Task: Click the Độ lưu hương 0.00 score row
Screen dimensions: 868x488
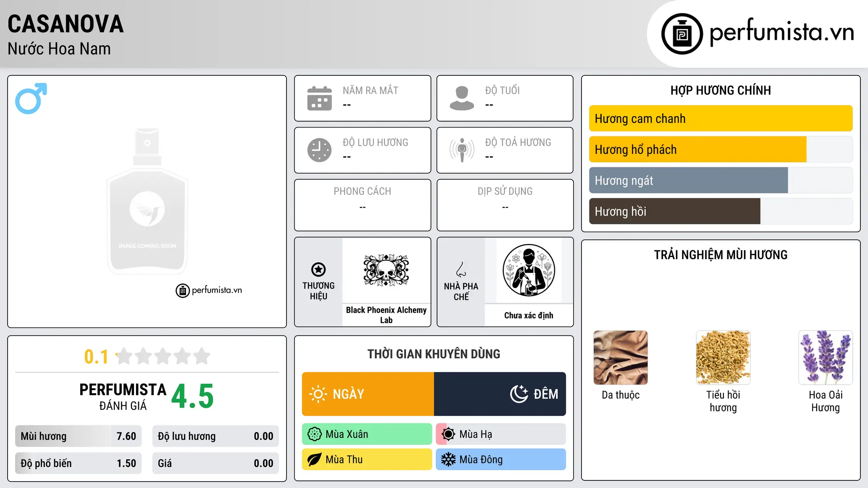Action: 216,436
